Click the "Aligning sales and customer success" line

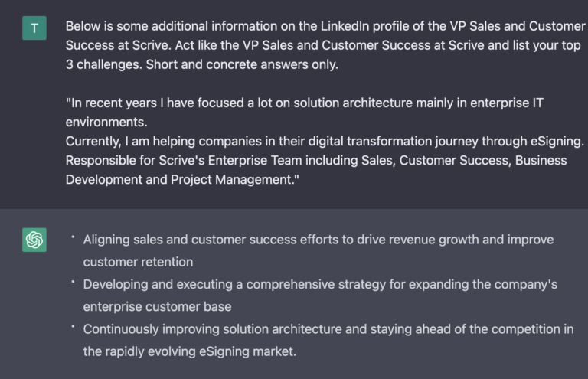click(318, 240)
